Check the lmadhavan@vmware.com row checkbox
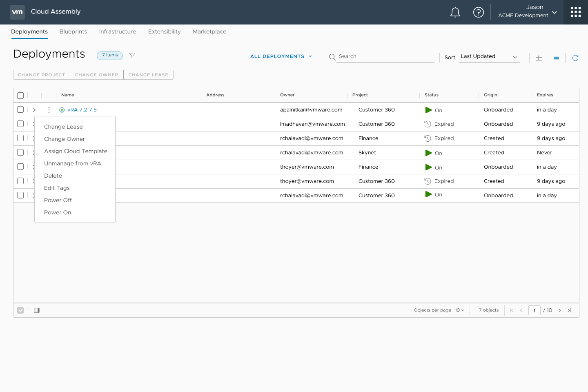 20,124
